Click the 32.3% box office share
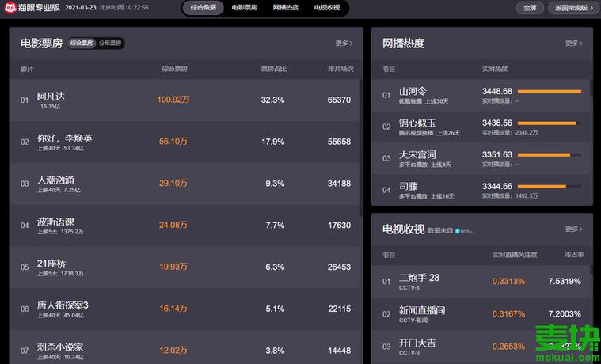 click(x=273, y=100)
